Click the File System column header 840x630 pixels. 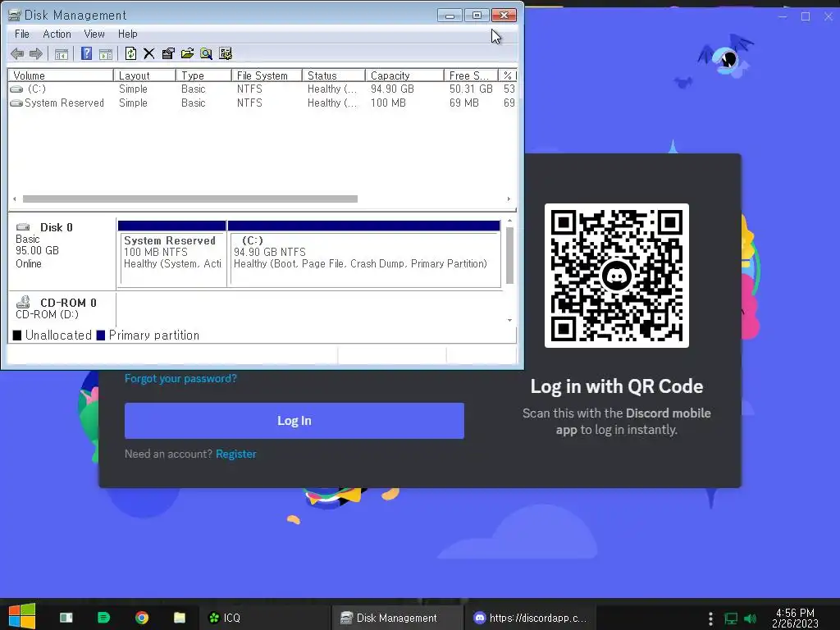click(267, 75)
